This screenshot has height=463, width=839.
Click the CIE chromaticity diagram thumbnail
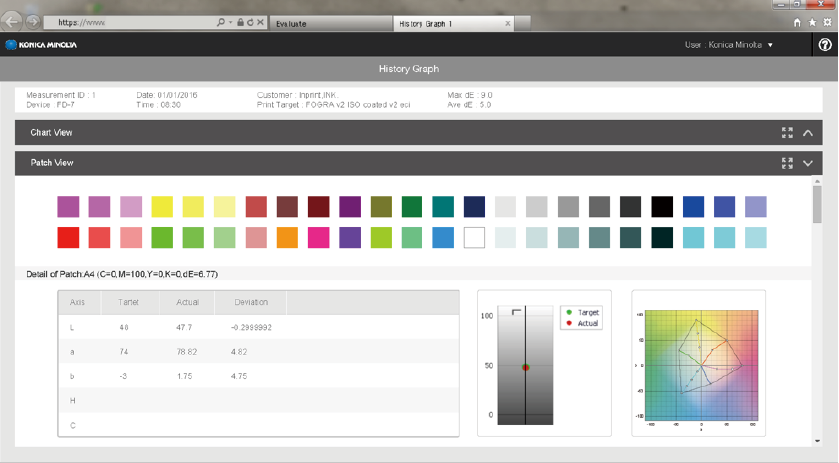click(x=699, y=363)
